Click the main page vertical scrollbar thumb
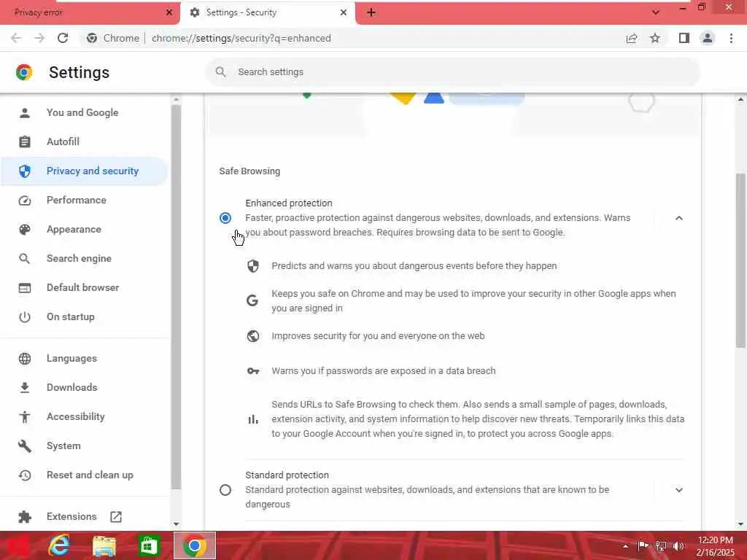 (x=740, y=260)
